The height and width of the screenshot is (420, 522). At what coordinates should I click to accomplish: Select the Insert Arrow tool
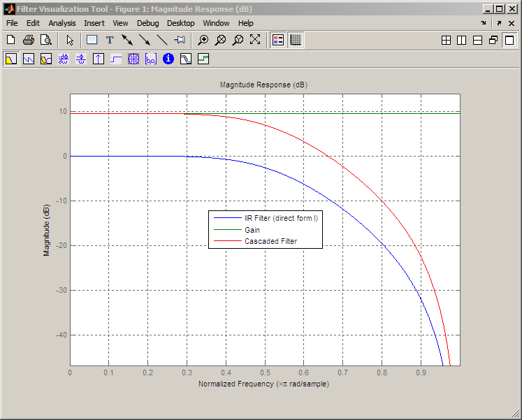[x=145, y=40]
